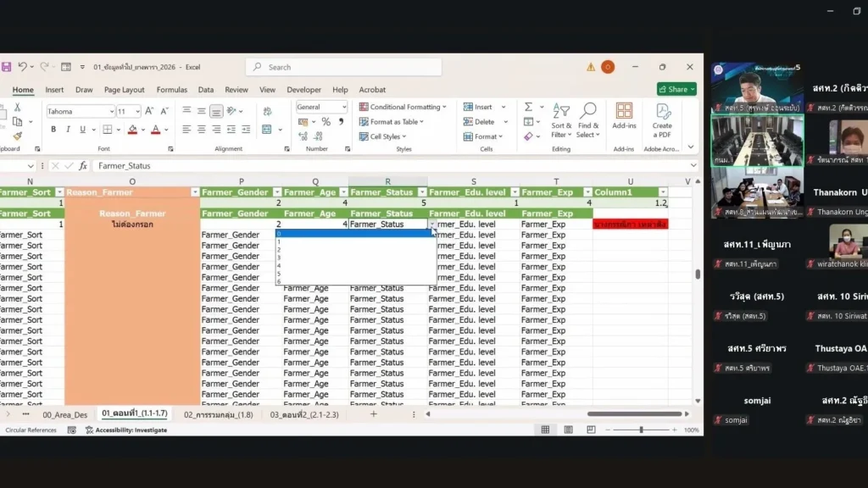Click the Search box in title bar
868x488 pixels.
click(x=339, y=67)
